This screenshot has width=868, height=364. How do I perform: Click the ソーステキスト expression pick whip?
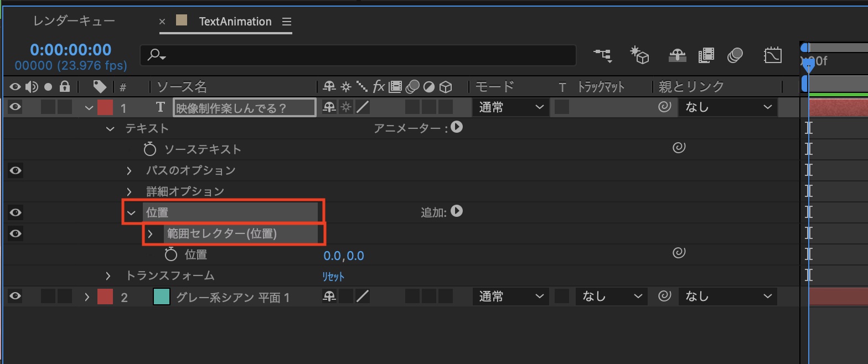(679, 147)
